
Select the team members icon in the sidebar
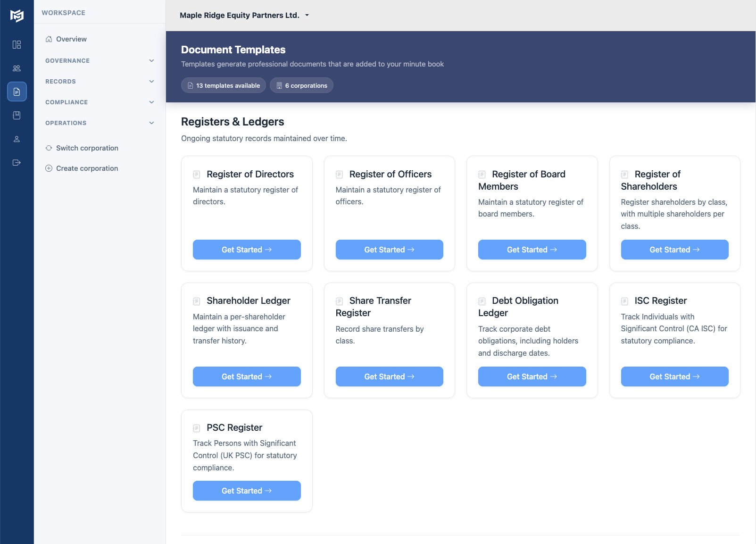[17, 68]
